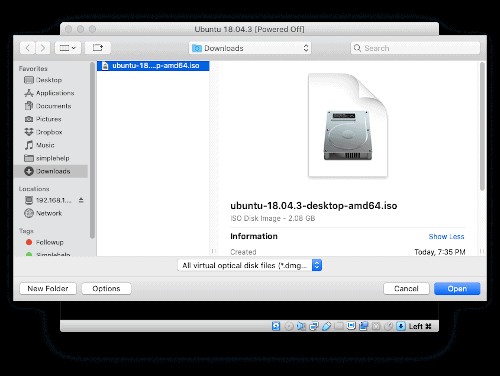
Task: Click mouse integration indicator in status bar
Action: pyautogui.click(x=388, y=326)
